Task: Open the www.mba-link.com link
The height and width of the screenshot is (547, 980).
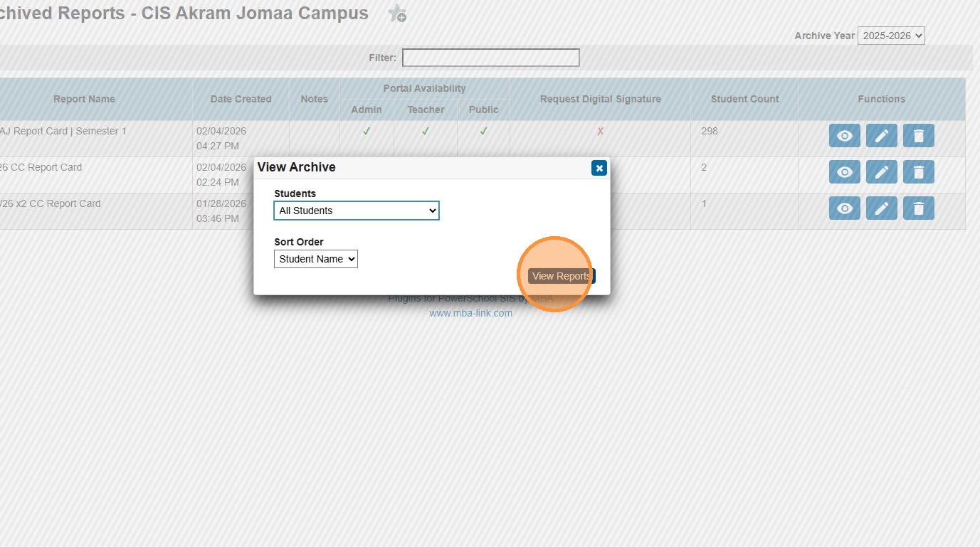Action: click(x=470, y=313)
